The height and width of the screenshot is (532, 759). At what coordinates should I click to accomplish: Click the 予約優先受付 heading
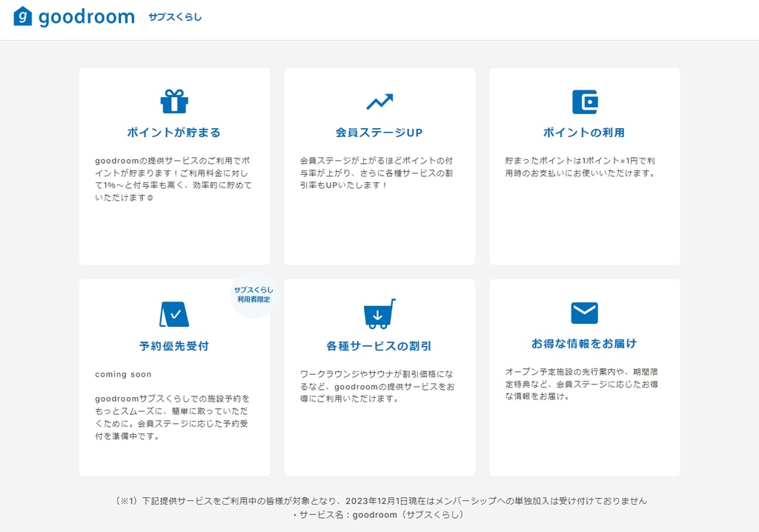174,346
